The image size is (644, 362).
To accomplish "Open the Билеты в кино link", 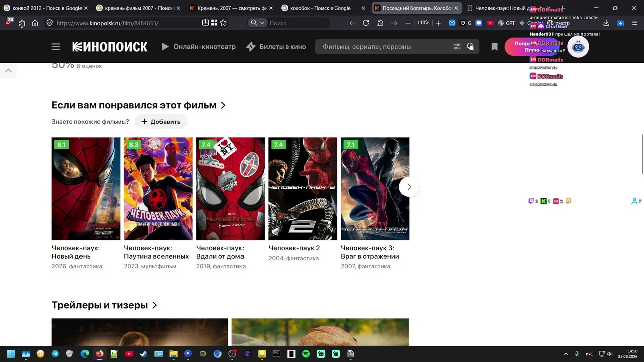I will [x=276, y=47].
